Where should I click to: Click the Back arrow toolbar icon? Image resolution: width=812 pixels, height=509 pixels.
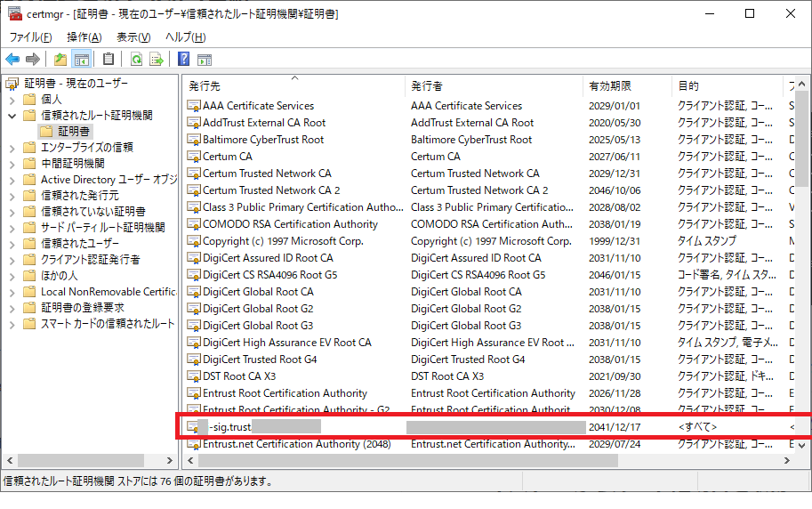(12, 60)
